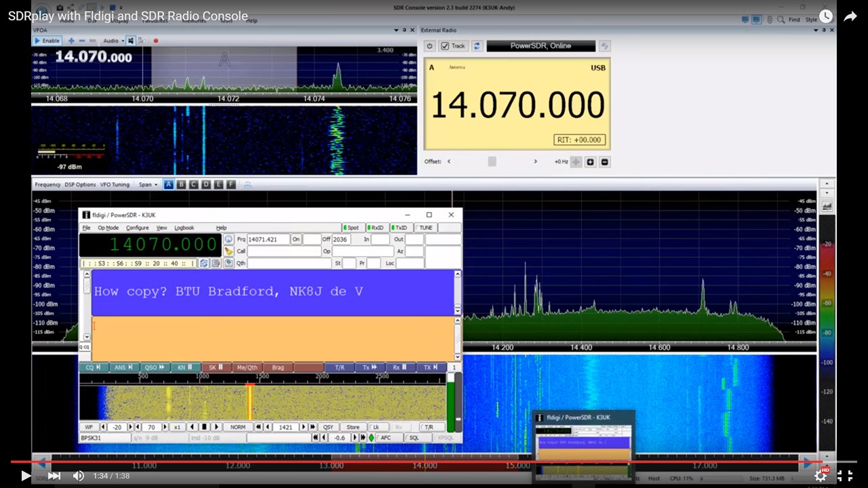Click the waterfall scroll-right arrow icon

coord(216,427)
